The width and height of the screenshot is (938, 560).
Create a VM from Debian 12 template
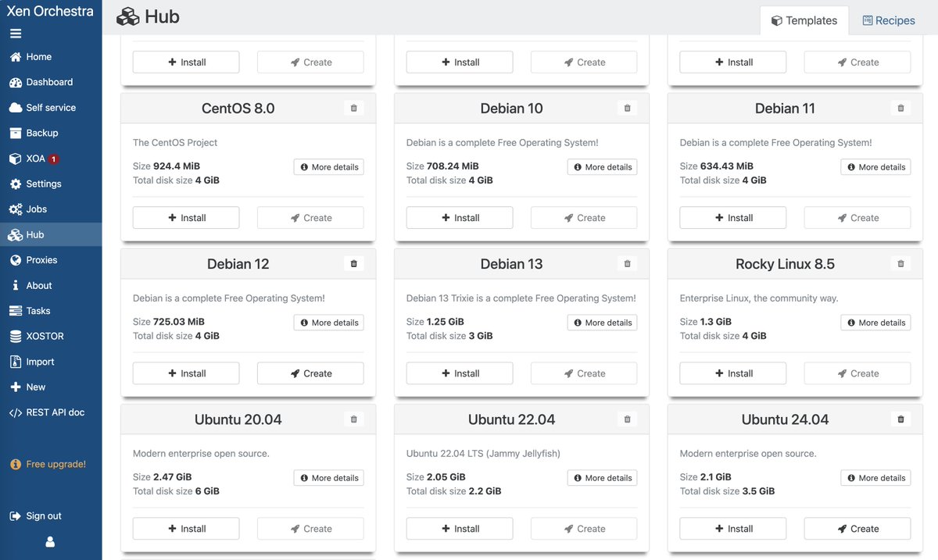tap(310, 373)
